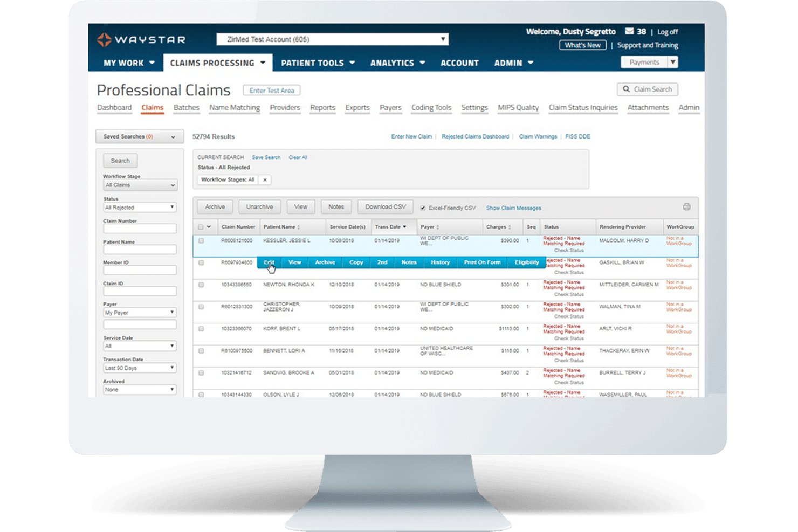
Task: Select checkbox for KORF, BRENT L claim
Action: pos(201,329)
